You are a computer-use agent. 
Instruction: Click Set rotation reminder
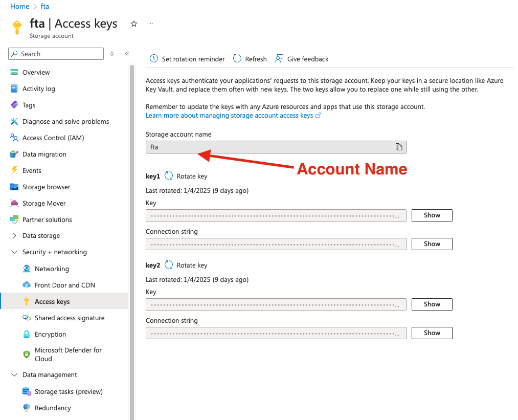click(x=187, y=59)
